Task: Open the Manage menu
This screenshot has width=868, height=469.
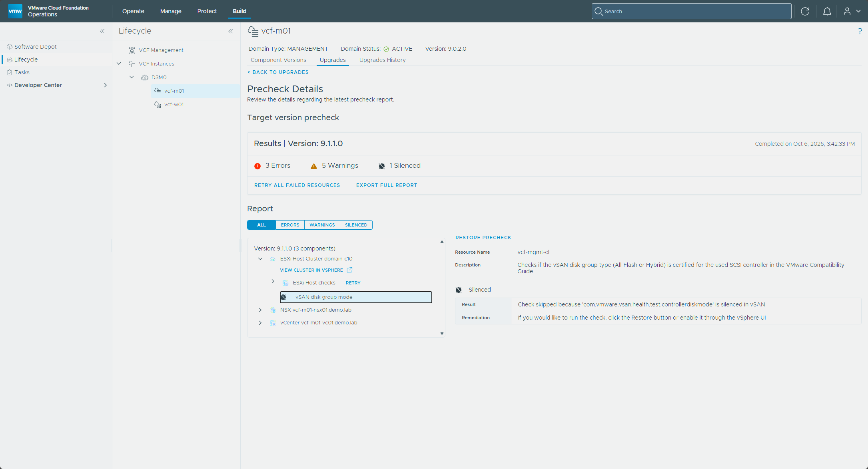Action: 171,11
